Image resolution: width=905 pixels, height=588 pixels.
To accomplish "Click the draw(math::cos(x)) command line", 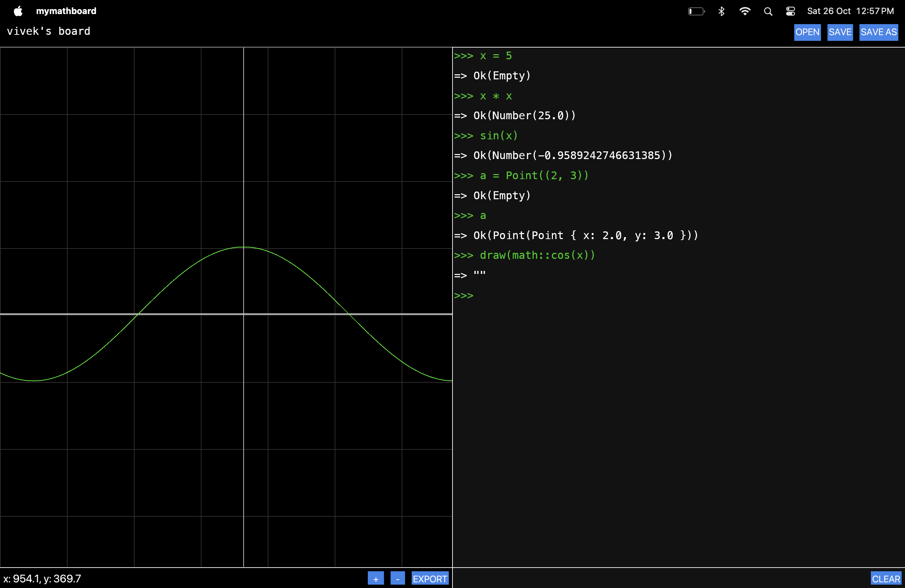I will coord(537,255).
